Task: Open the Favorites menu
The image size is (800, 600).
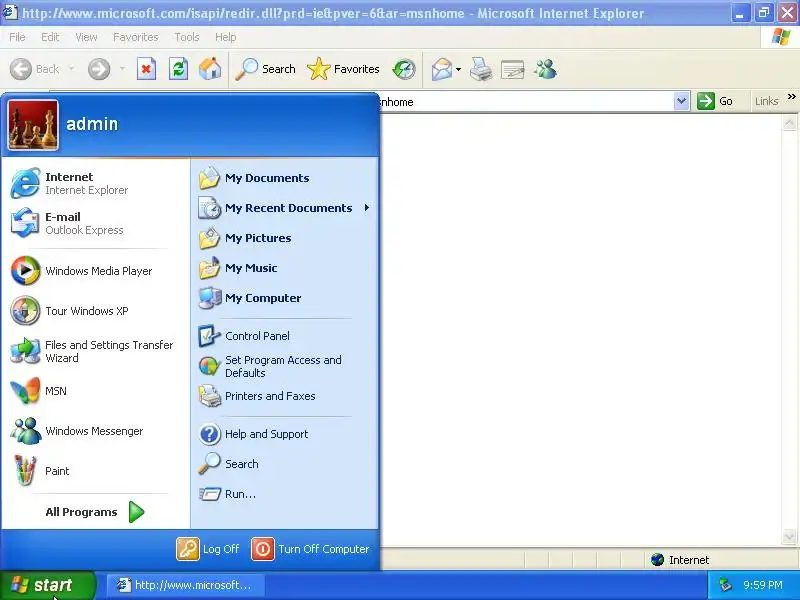Action: click(x=136, y=37)
